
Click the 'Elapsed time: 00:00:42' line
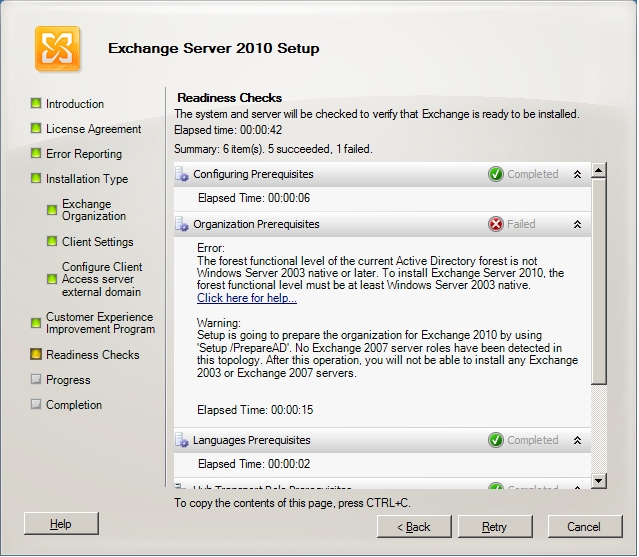coord(228,130)
